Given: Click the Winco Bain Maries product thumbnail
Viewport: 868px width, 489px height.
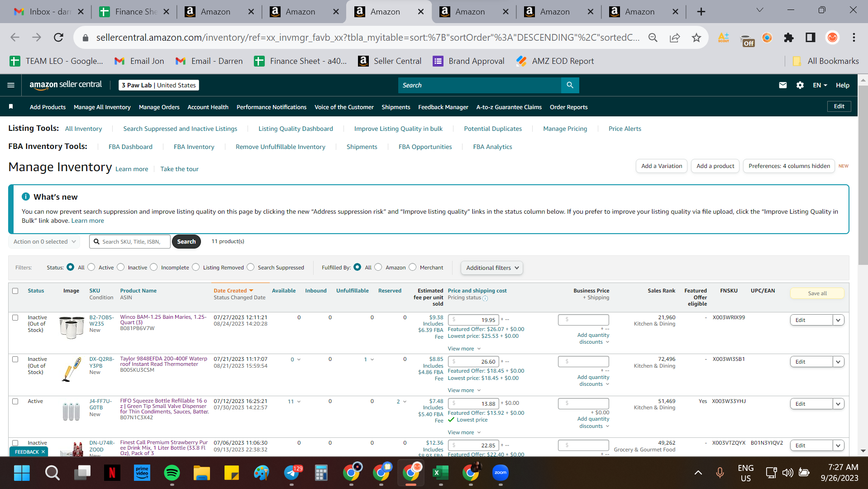Looking at the screenshot, I should click(72, 327).
